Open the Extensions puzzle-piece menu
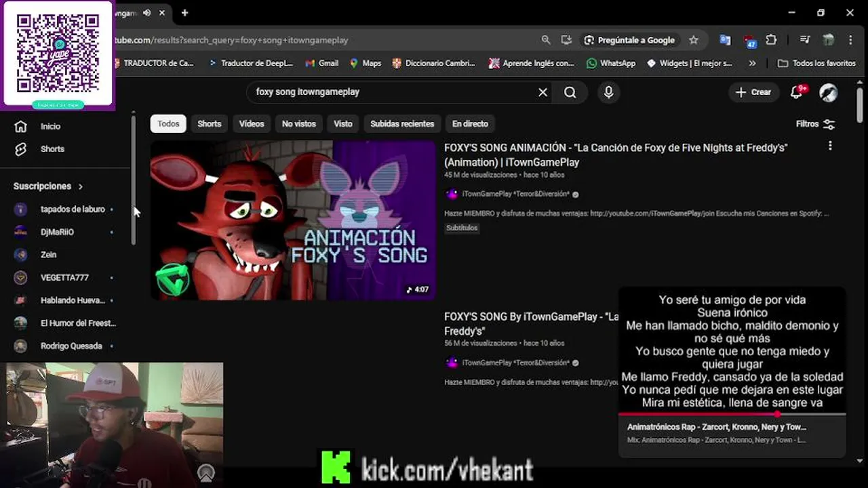Viewport: 868px width, 488px height. (x=771, y=40)
